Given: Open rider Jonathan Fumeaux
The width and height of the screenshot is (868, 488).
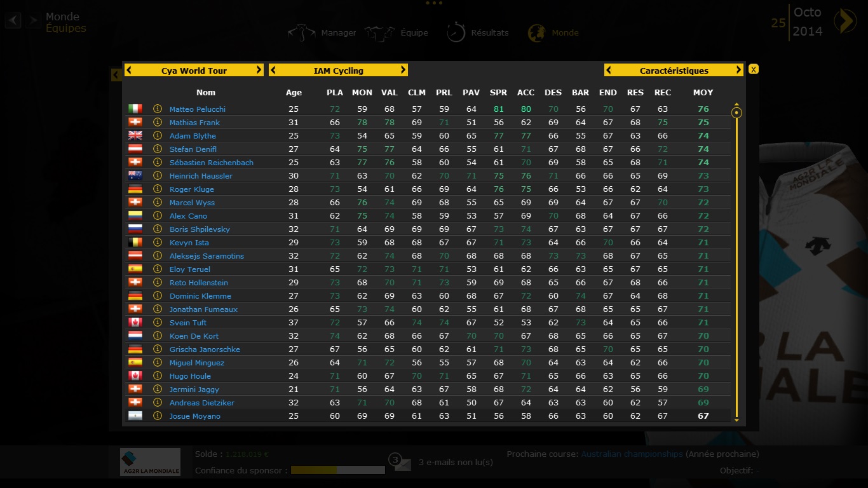Looking at the screenshot, I should tap(203, 309).
